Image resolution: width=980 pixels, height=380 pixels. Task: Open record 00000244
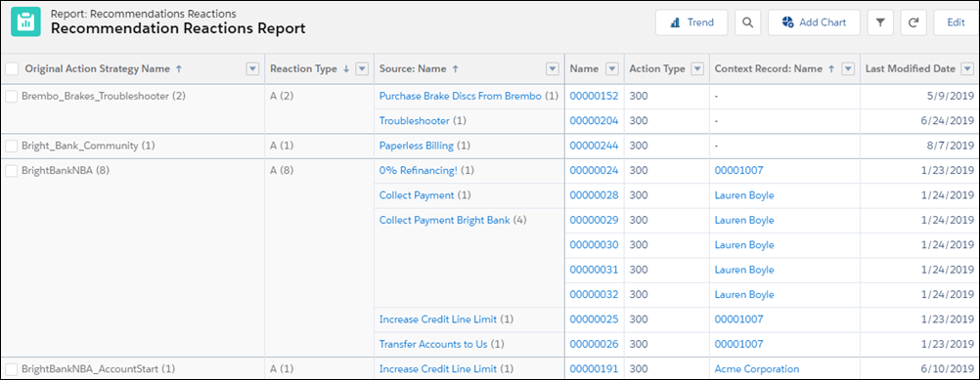click(594, 146)
